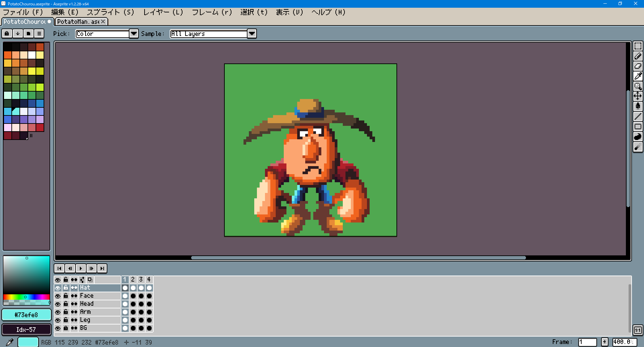Click the 1:1 zoom icon
This screenshot has width=644, height=347.
[638, 330]
